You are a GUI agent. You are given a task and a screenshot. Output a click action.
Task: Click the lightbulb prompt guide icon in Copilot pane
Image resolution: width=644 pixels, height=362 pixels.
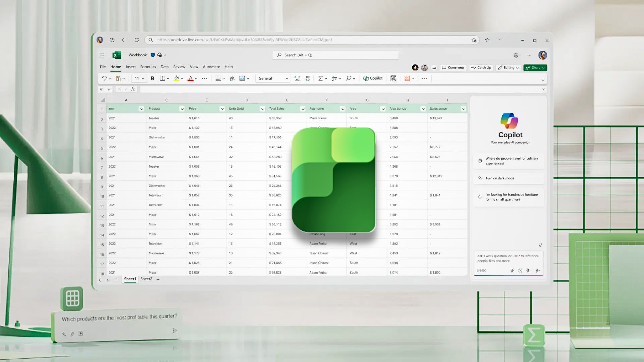tap(540, 245)
